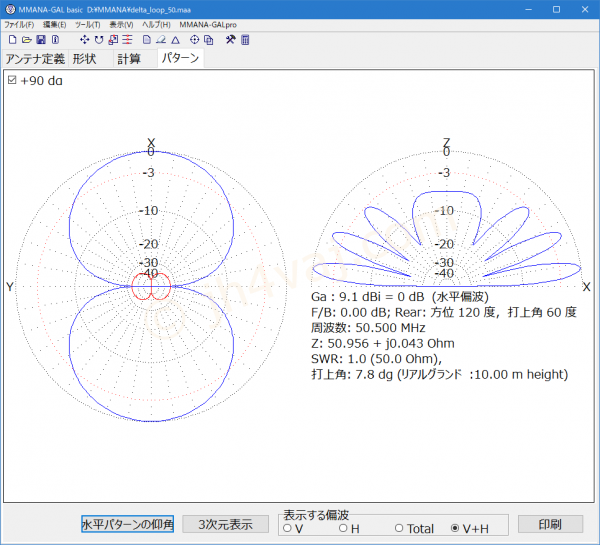600x545 pixels.
Task: Switch to the アンテナ定義 tab
Action: (x=35, y=59)
